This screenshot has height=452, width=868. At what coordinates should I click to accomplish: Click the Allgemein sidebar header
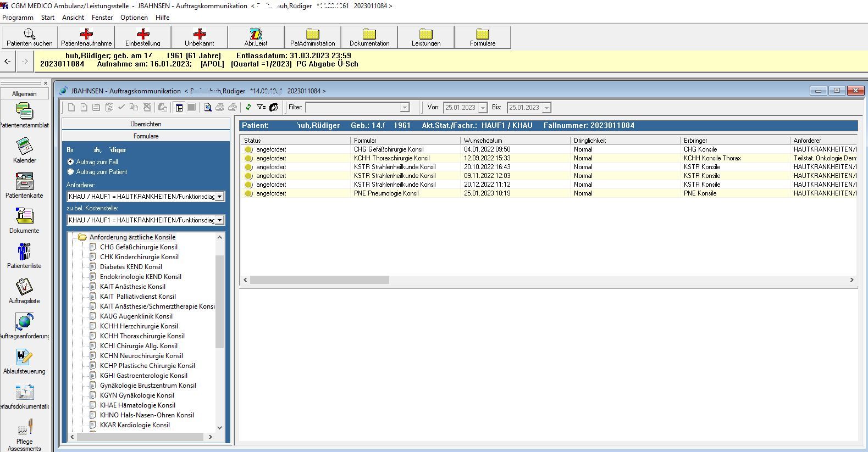[24, 94]
